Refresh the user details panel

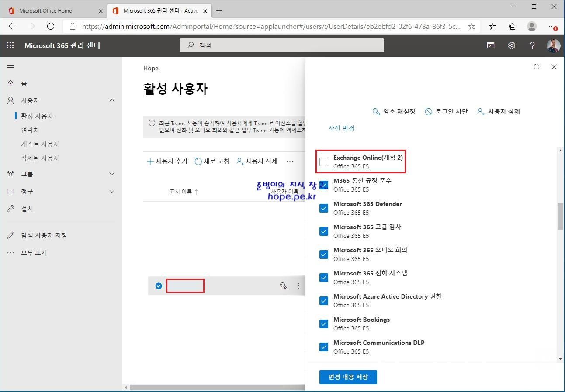tap(537, 67)
